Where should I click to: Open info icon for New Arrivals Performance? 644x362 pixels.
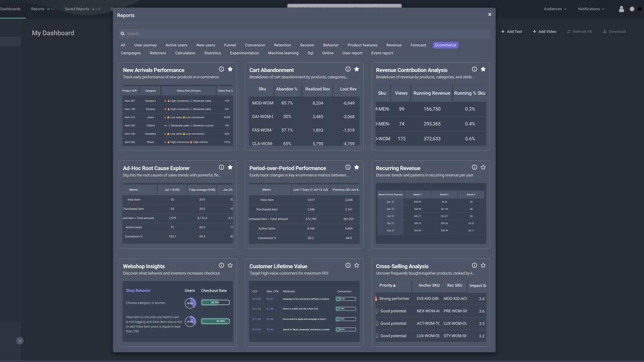coord(221,69)
